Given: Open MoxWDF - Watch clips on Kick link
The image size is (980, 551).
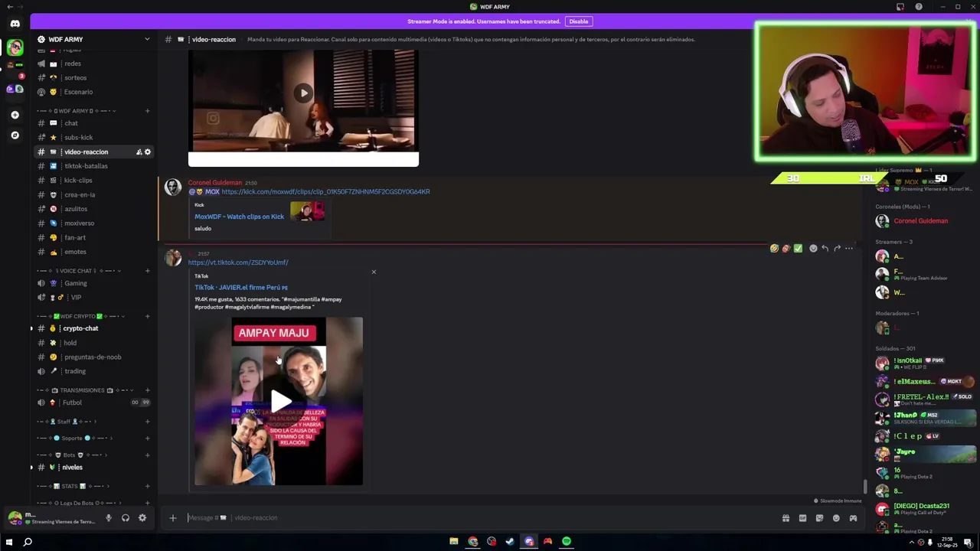Looking at the screenshot, I should pyautogui.click(x=239, y=217).
